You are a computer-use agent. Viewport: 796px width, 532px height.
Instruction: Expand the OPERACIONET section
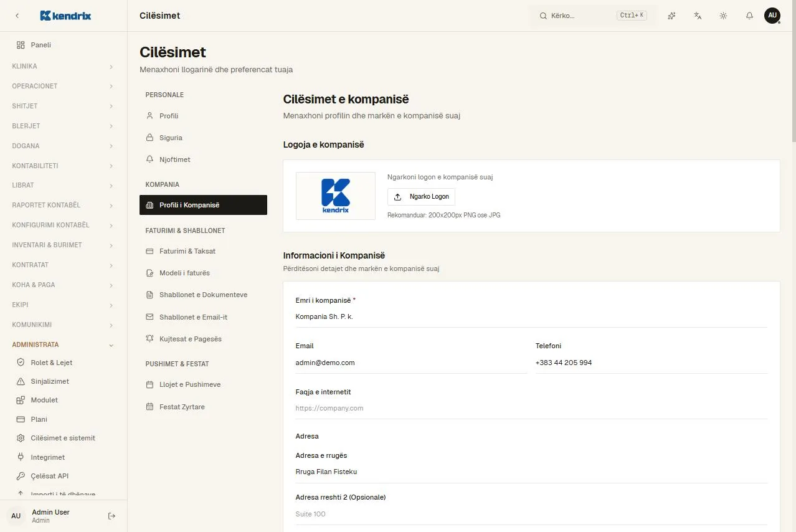[64, 86]
